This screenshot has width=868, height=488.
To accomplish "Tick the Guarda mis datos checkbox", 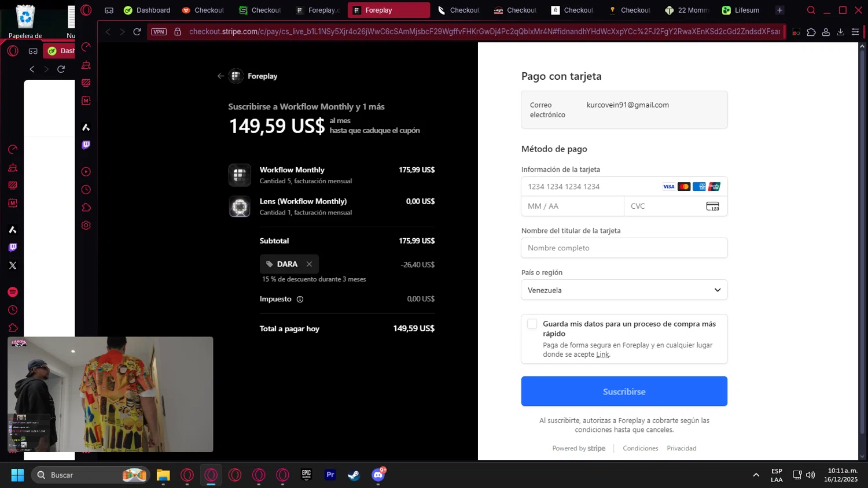I will 532,324.
